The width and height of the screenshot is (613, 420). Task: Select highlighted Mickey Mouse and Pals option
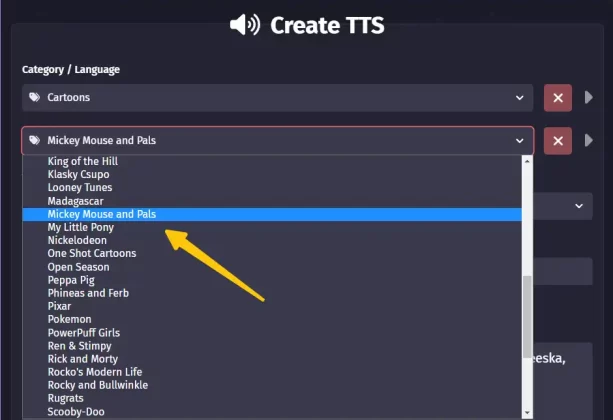[272, 214]
